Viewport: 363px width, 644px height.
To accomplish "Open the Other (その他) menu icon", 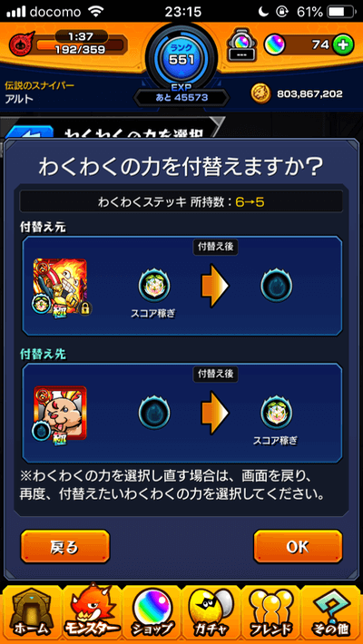I will click(331, 614).
